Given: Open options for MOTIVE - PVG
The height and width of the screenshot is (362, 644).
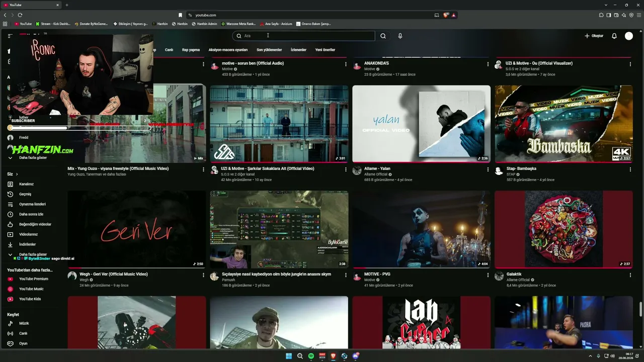Looking at the screenshot, I should pyautogui.click(x=488, y=275).
